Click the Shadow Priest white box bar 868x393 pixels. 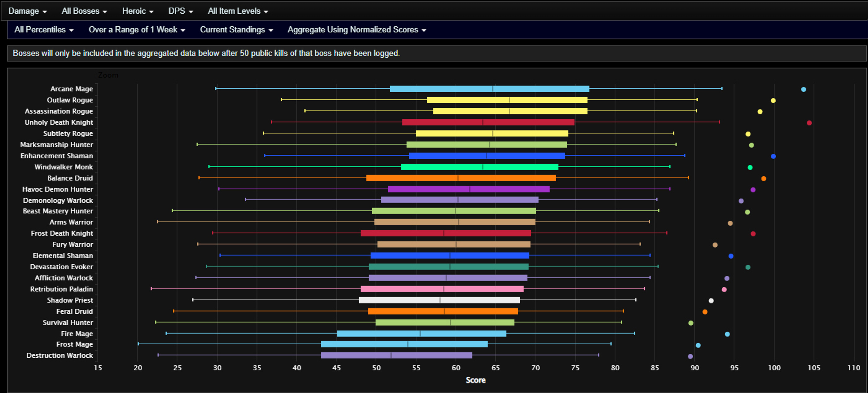point(439,300)
